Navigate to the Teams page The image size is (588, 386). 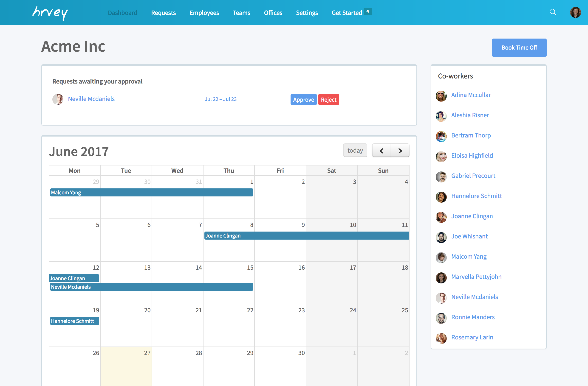point(241,13)
